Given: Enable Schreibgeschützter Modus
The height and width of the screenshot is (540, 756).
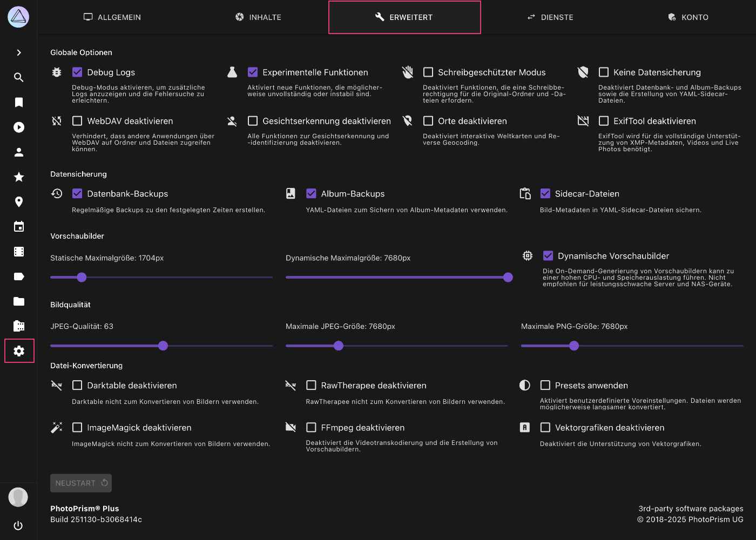Looking at the screenshot, I should [428, 71].
